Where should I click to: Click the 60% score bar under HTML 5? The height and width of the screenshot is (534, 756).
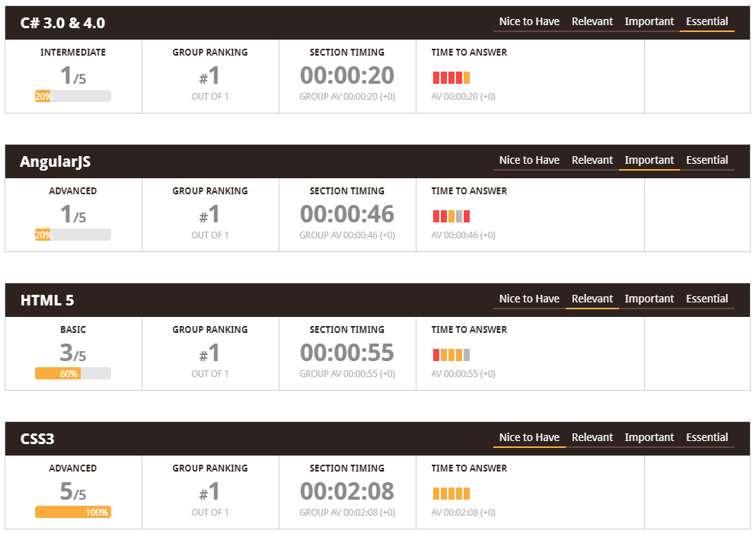73,373
